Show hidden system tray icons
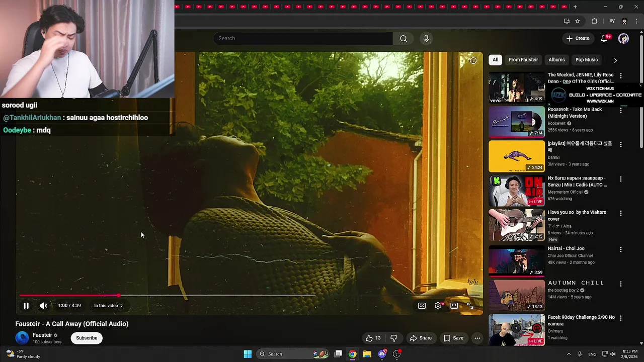 [x=569, y=354]
